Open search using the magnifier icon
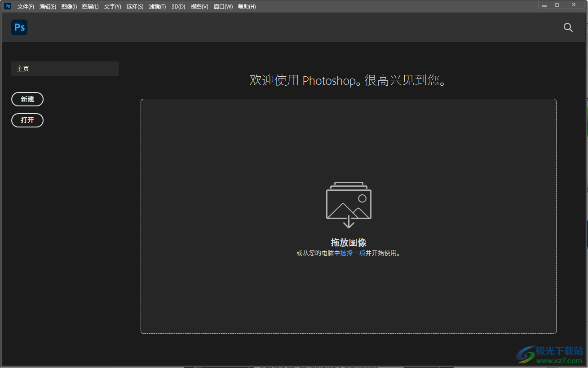 (x=568, y=27)
